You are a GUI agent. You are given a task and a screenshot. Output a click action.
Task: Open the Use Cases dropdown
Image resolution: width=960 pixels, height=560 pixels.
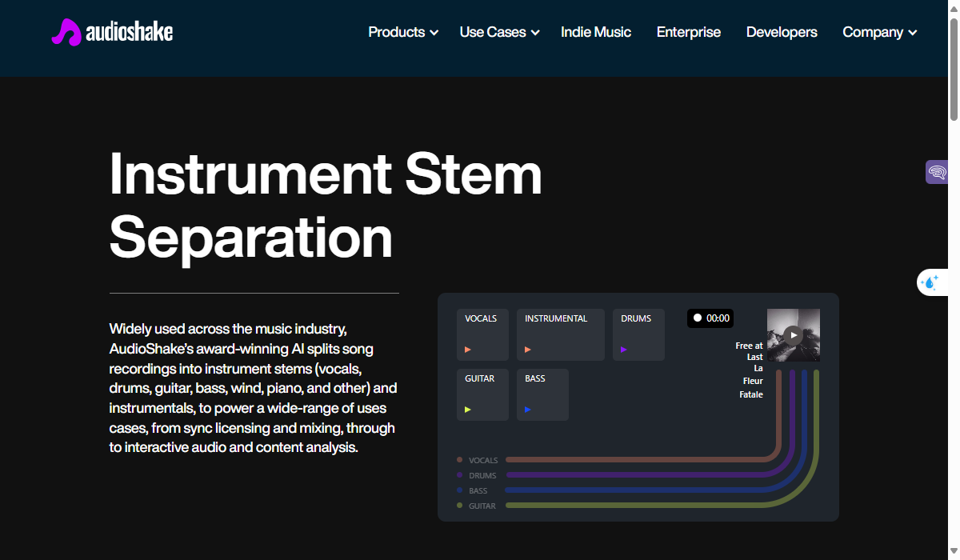click(499, 32)
